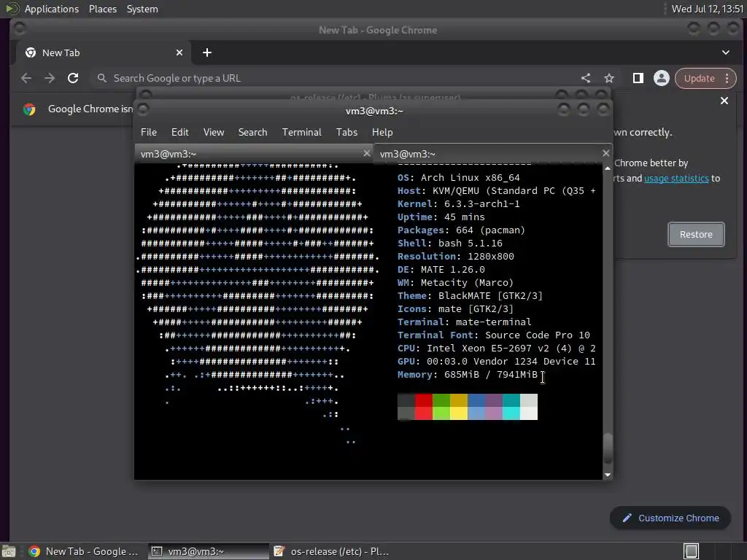This screenshot has height=560, width=747.
Task: Click Customize Chrome button
Action: (670, 518)
